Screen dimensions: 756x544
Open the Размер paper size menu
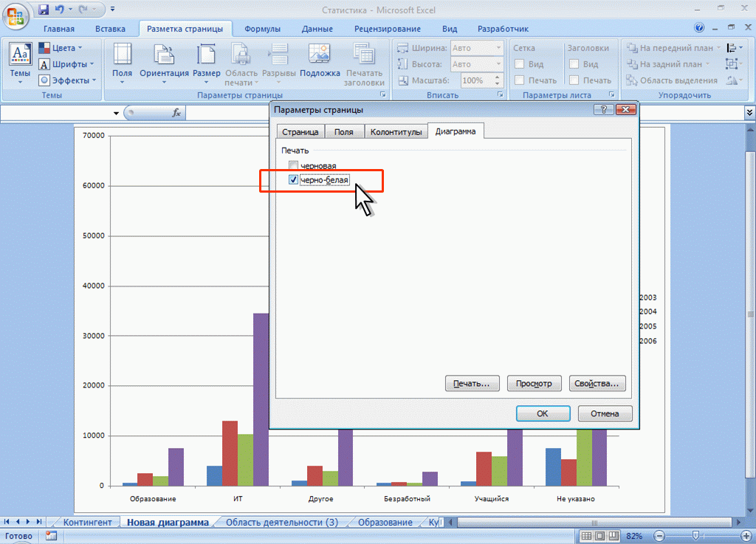pos(207,64)
